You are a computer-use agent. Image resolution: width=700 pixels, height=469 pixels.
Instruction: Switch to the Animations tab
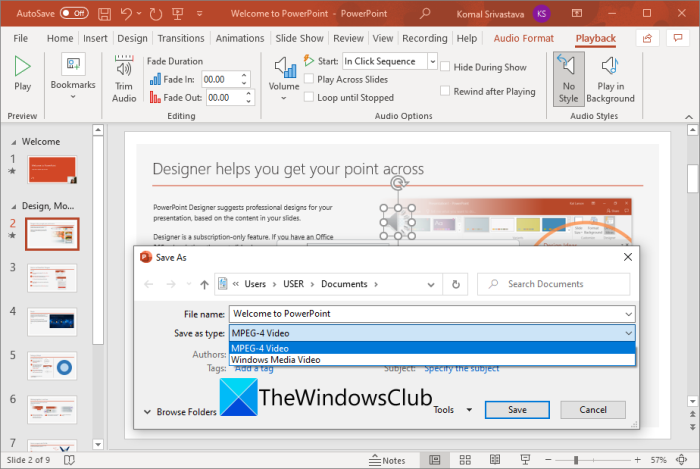click(x=240, y=38)
